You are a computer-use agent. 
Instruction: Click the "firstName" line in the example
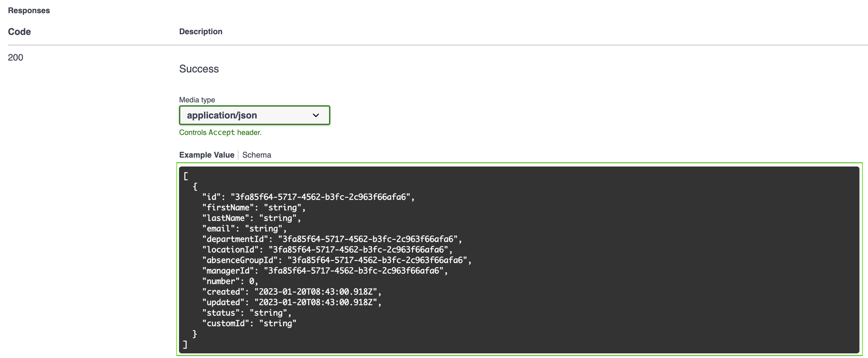[253, 208]
